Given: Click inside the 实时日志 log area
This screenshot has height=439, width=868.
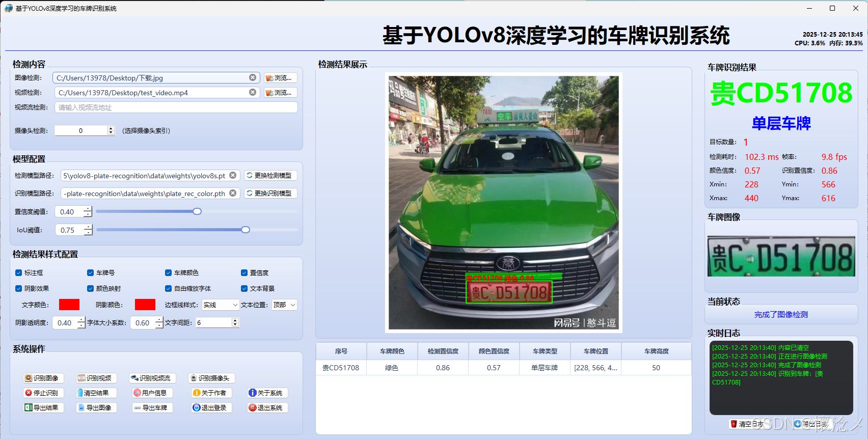Looking at the screenshot, I should pyautogui.click(x=781, y=377).
